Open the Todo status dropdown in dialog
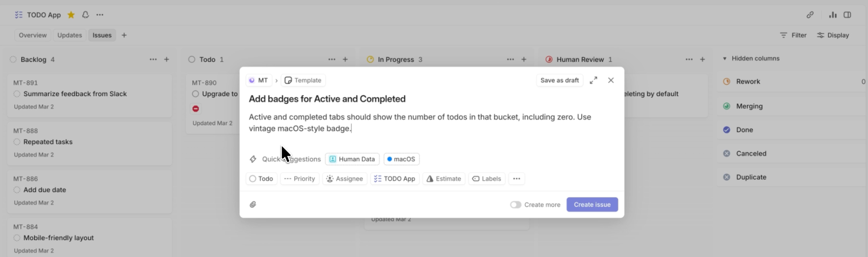 pyautogui.click(x=261, y=179)
